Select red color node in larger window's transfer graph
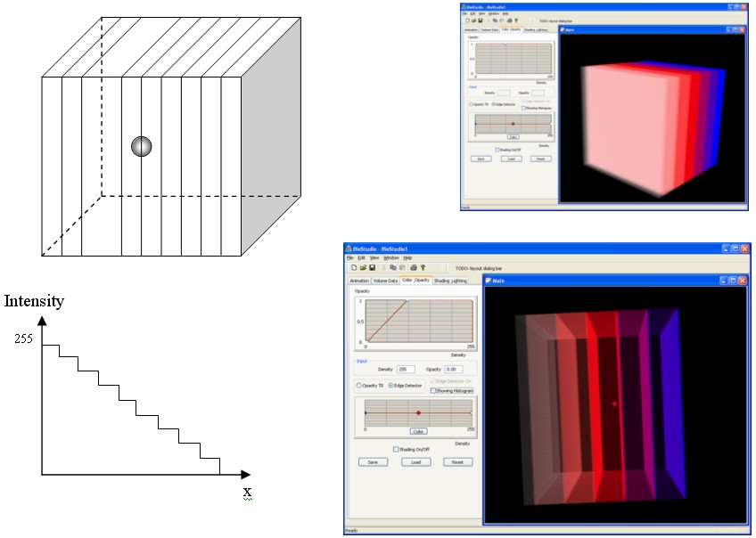 pyautogui.click(x=418, y=412)
